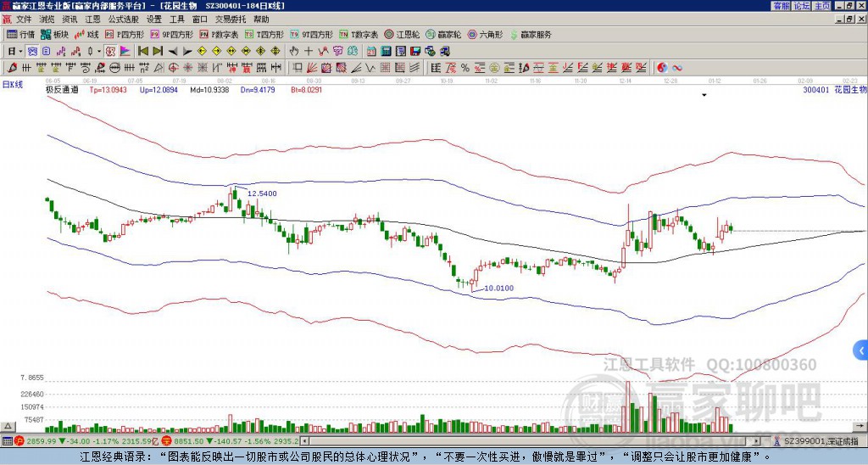Open the T四方形 tool
This screenshot has width=868, height=465.
264,34
